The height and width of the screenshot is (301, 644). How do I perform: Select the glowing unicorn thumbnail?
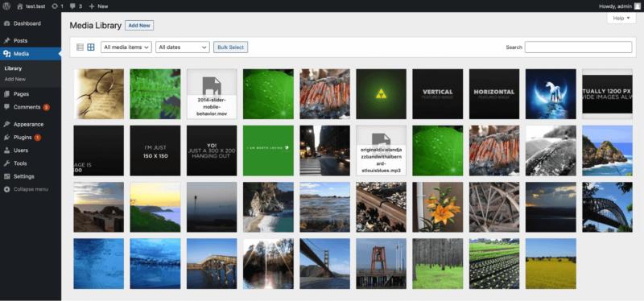click(x=551, y=94)
